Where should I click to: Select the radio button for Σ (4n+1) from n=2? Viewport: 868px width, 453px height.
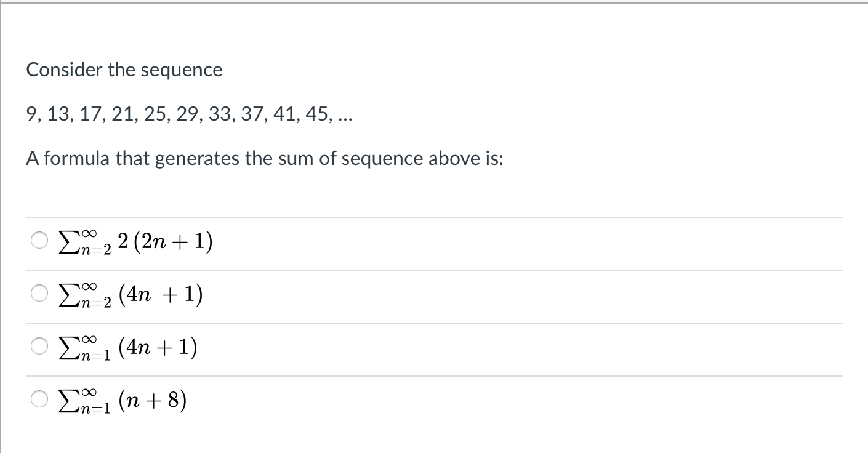pyautogui.click(x=39, y=294)
